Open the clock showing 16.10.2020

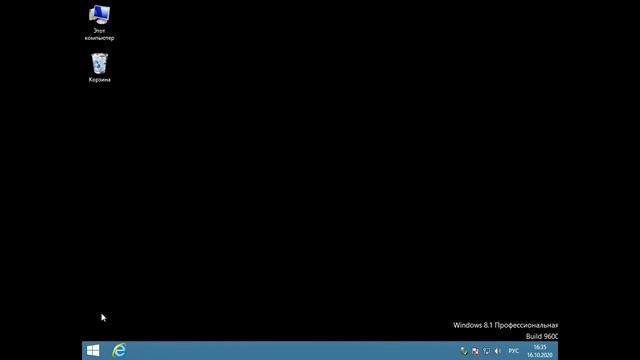tap(540, 351)
